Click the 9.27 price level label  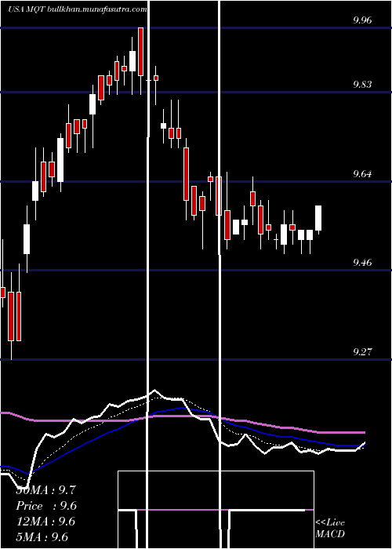[362, 352]
